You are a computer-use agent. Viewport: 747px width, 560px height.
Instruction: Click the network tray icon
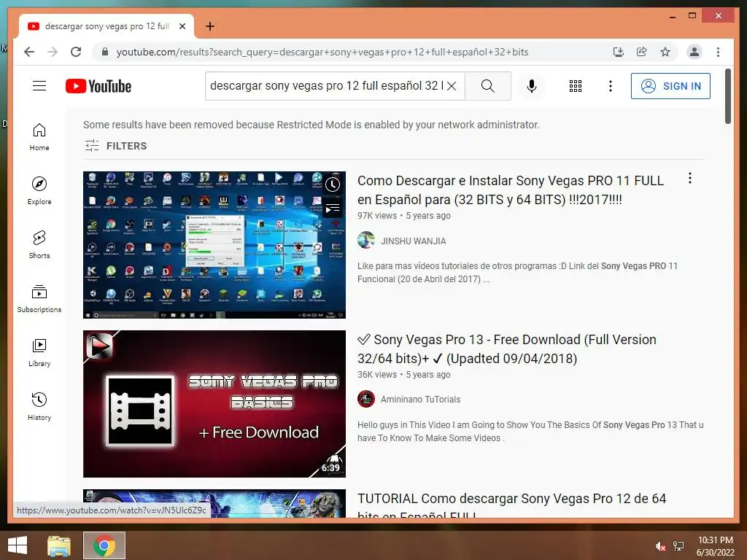tap(678, 546)
